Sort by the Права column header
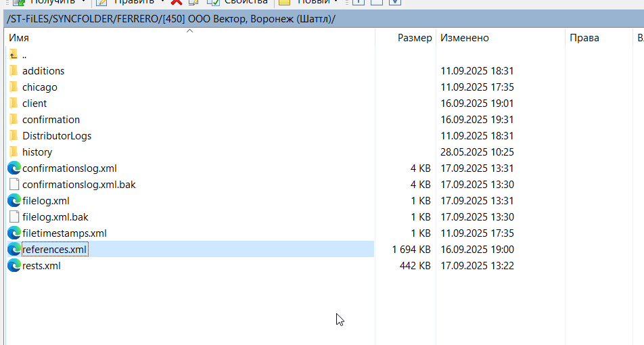 [x=599, y=38]
